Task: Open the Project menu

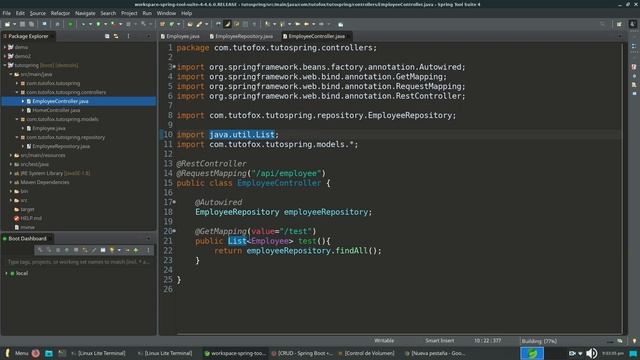Action: [129, 13]
